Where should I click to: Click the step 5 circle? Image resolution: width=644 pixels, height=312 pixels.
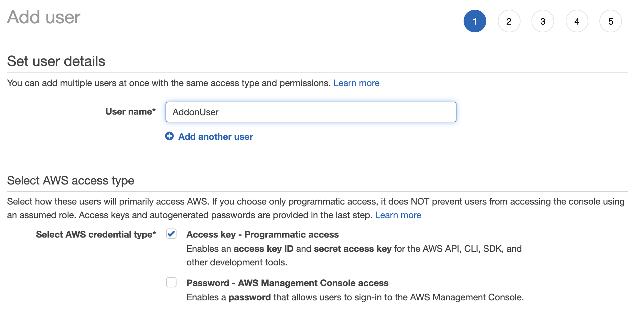[610, 21]
